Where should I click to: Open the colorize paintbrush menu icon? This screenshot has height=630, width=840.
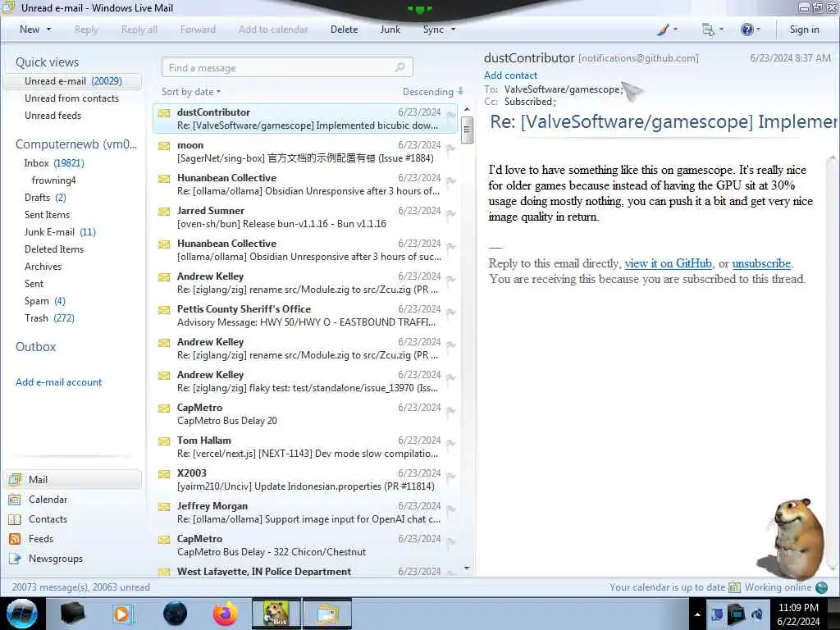click(x=663, y=30)
